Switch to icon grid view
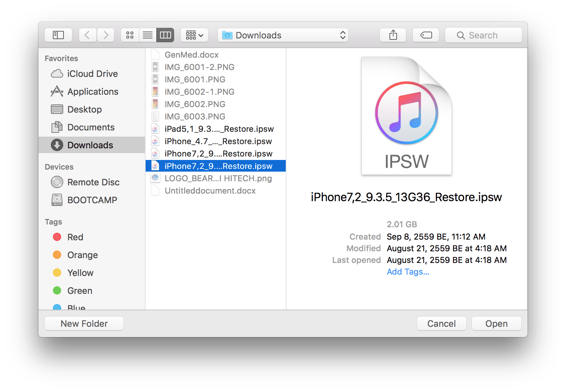The width and height of the screenshot is (566, 392). coord(130,35)
